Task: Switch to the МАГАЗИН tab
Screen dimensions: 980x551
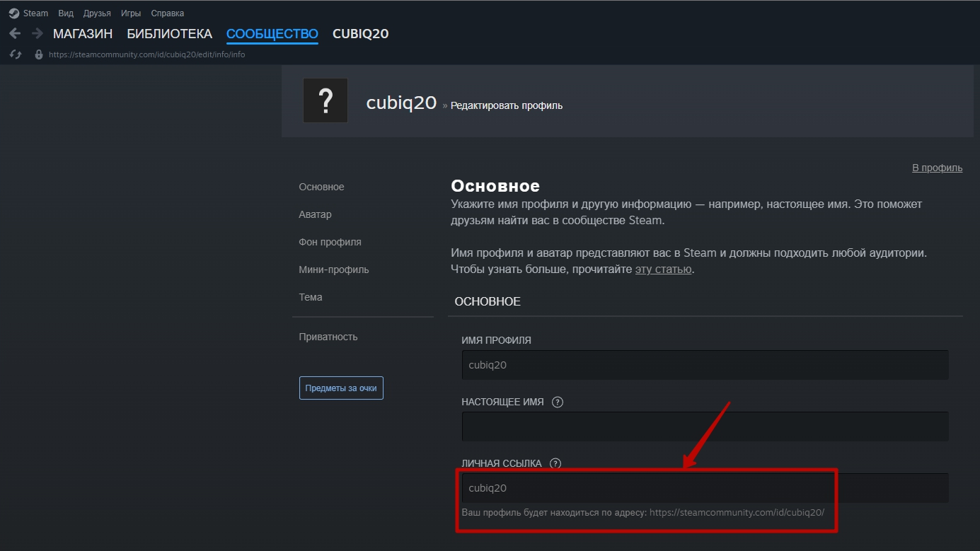Action: pyautogui.click(x=83, y=34)
